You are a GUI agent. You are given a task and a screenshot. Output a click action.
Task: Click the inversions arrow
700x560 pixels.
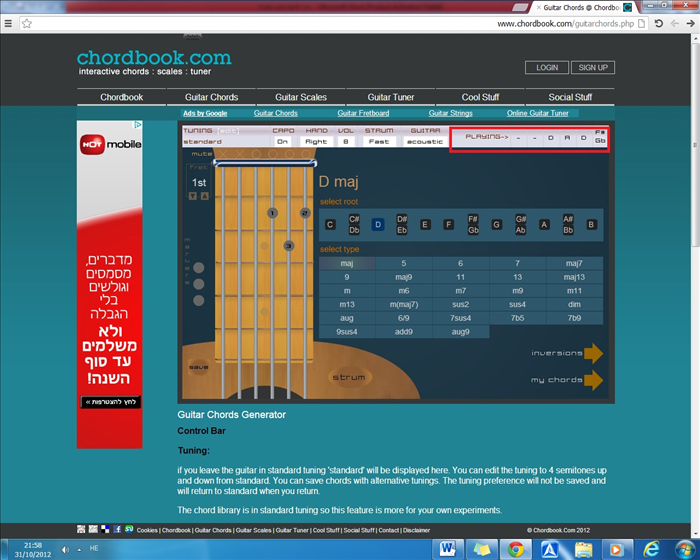(x=593, y=353)
